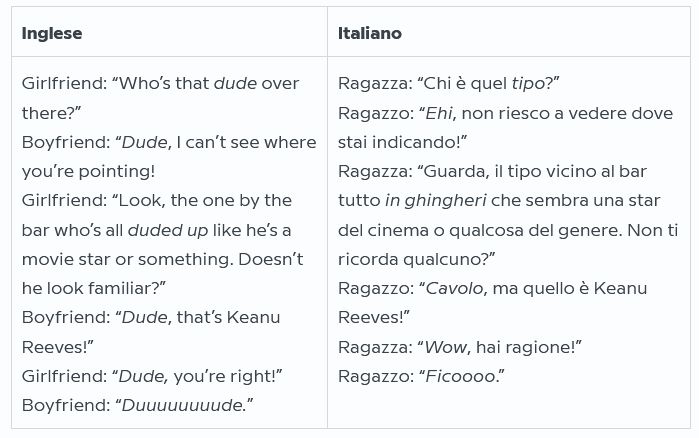Click the English line "Dude, you're right!"
699x438 pixels.
(x=152, y=376)
